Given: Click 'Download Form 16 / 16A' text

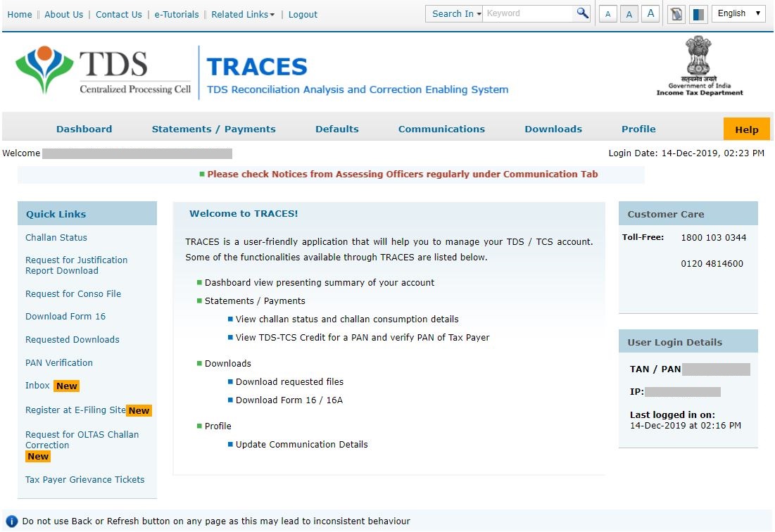Looking at the screenshot, I should [289, 400].
